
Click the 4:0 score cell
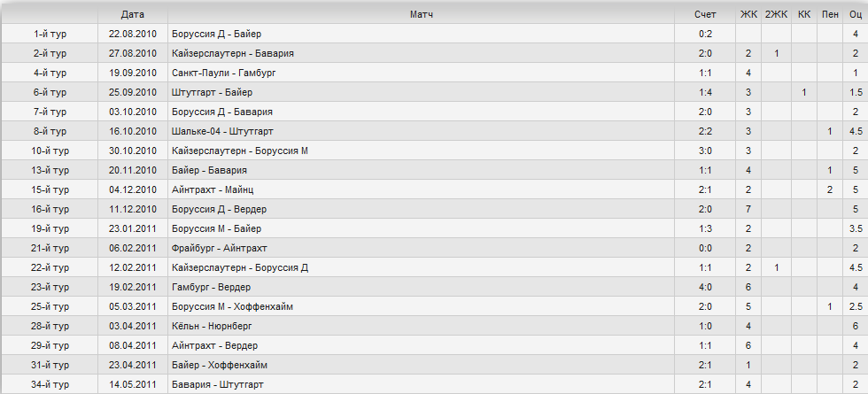[705, 287]
